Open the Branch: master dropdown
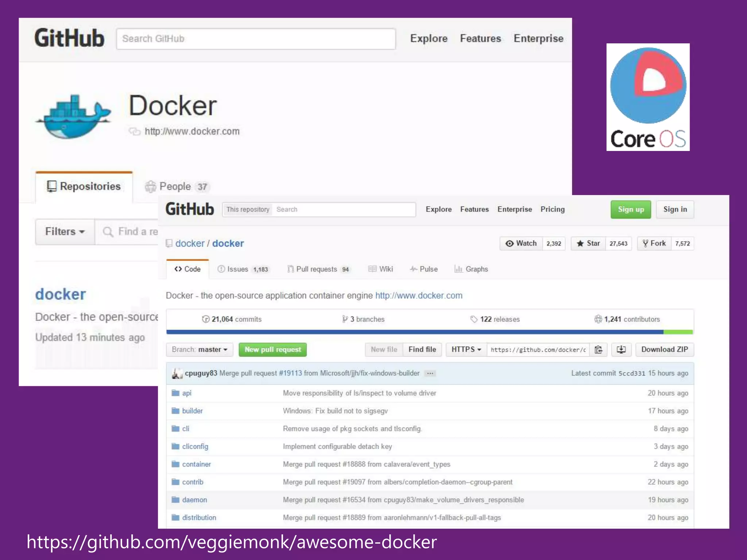The width and height of the screenshot is (747, 560). pyautogui.click(x=200, y=350)
